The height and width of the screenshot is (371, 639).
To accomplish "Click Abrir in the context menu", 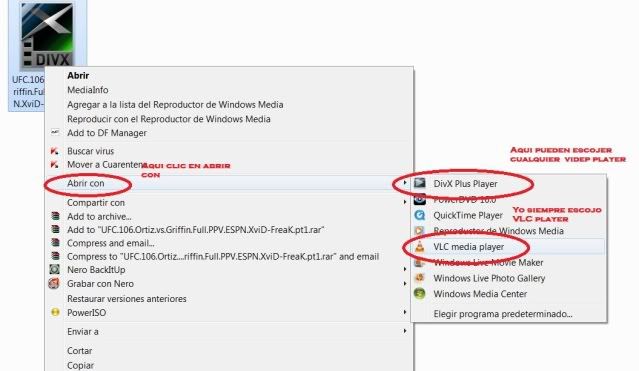I will click(x=78, y=75).
